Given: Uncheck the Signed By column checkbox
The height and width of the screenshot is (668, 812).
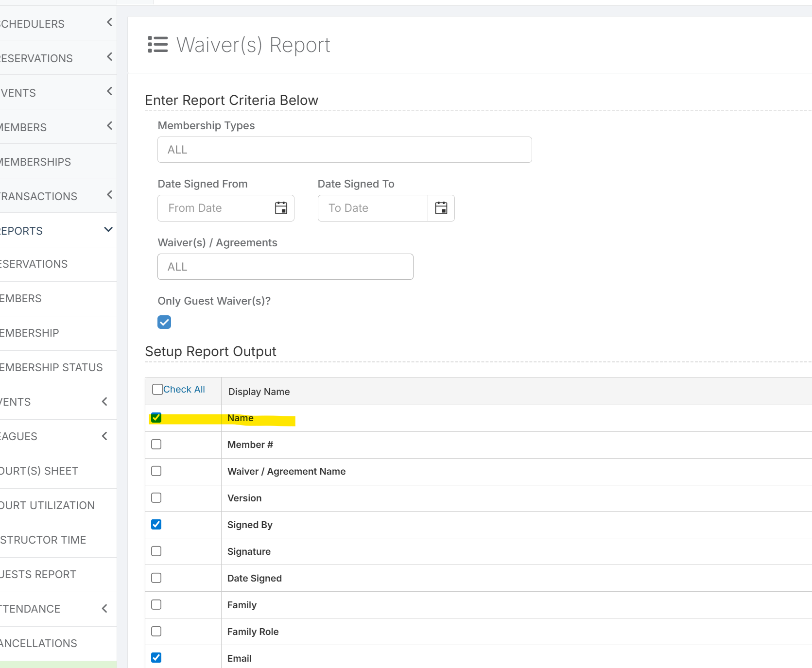Looking at the screenshot, I should coord(156,525).
